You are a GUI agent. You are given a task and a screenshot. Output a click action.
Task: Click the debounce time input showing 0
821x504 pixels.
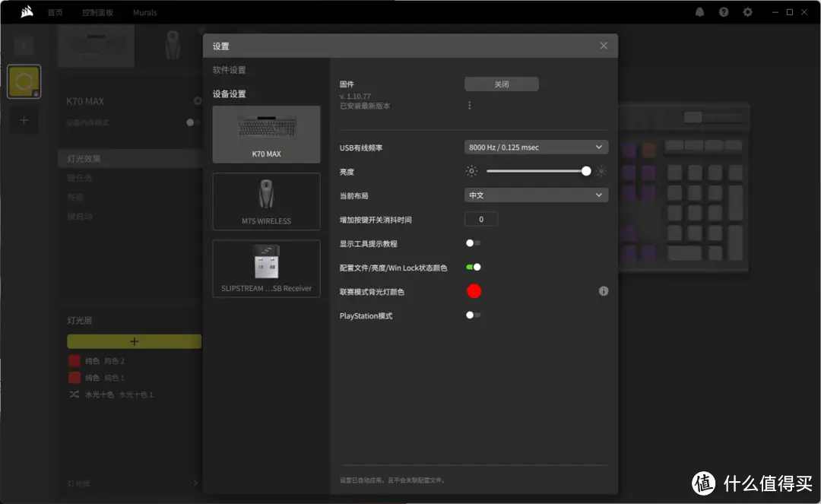481,219
